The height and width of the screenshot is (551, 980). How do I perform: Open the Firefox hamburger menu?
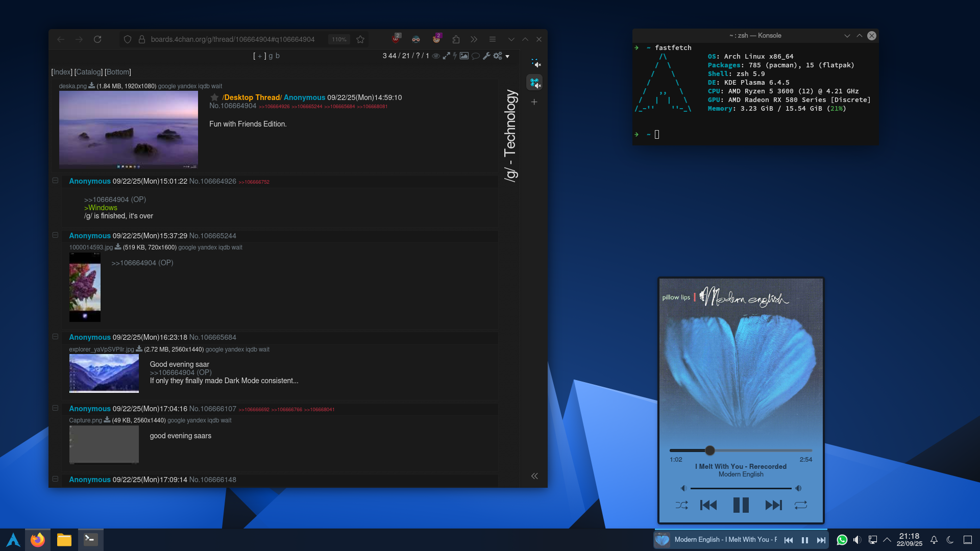coord(493,39)
